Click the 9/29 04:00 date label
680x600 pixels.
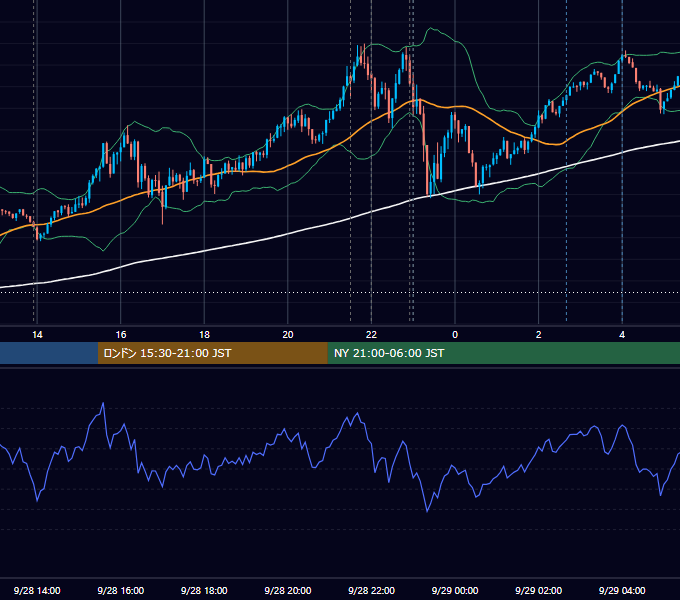point(622,590)
